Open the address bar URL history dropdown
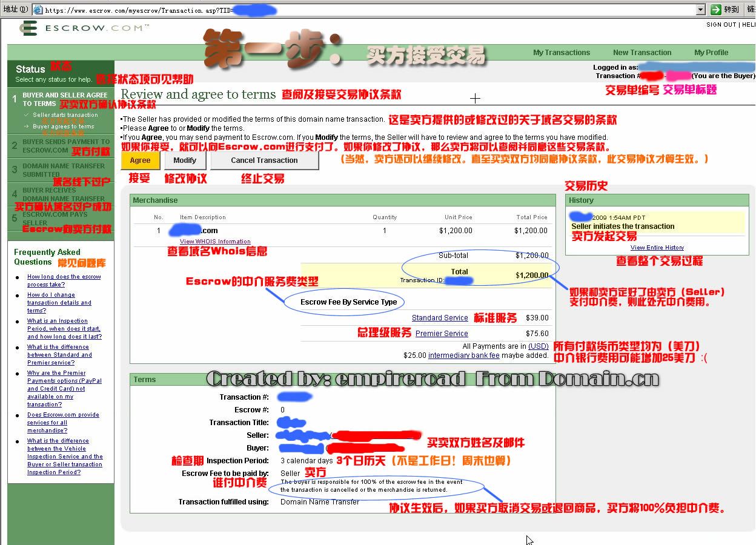The height and width of the screenshot is (545, 756). tap(701, 9)
